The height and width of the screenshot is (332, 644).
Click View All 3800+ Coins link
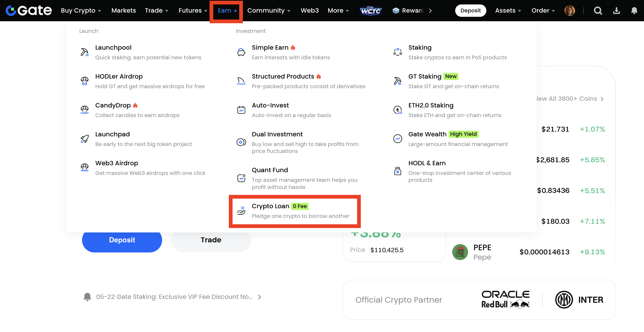570,99
